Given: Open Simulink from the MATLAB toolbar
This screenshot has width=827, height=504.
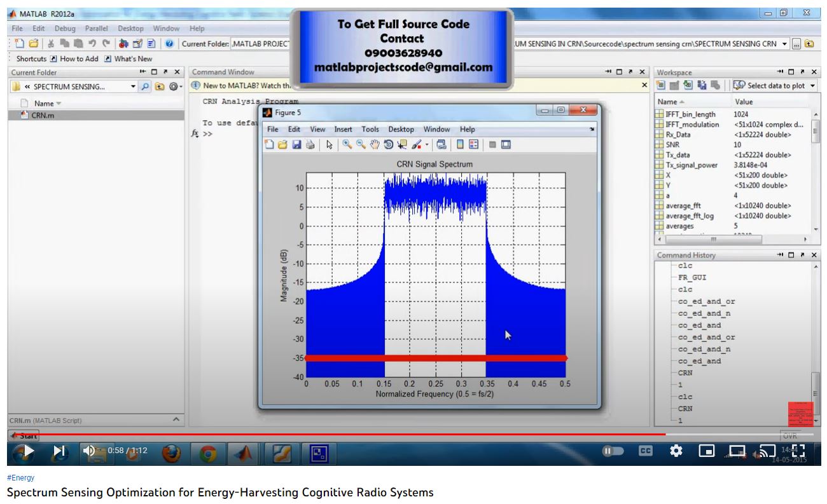Looking at the screenshot, I should (124, 44).
